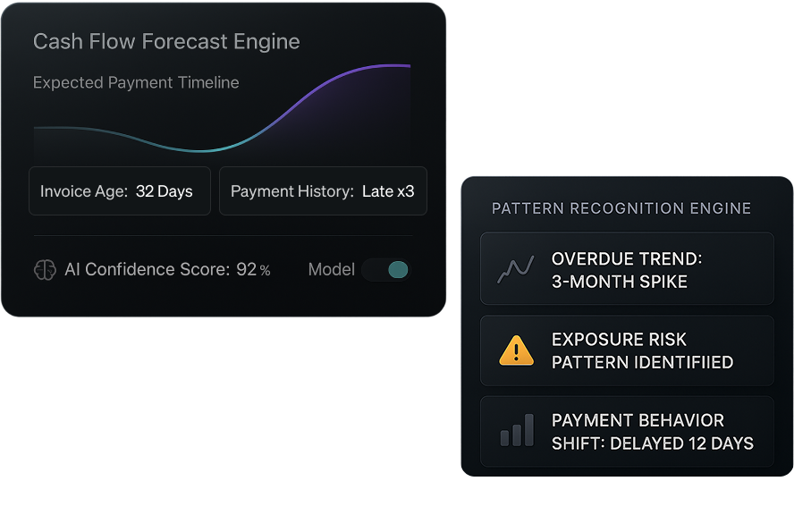794x532 pixels.
Task: Open the Exposure Risk Pattern Identified card
Action: coord(627,350)
